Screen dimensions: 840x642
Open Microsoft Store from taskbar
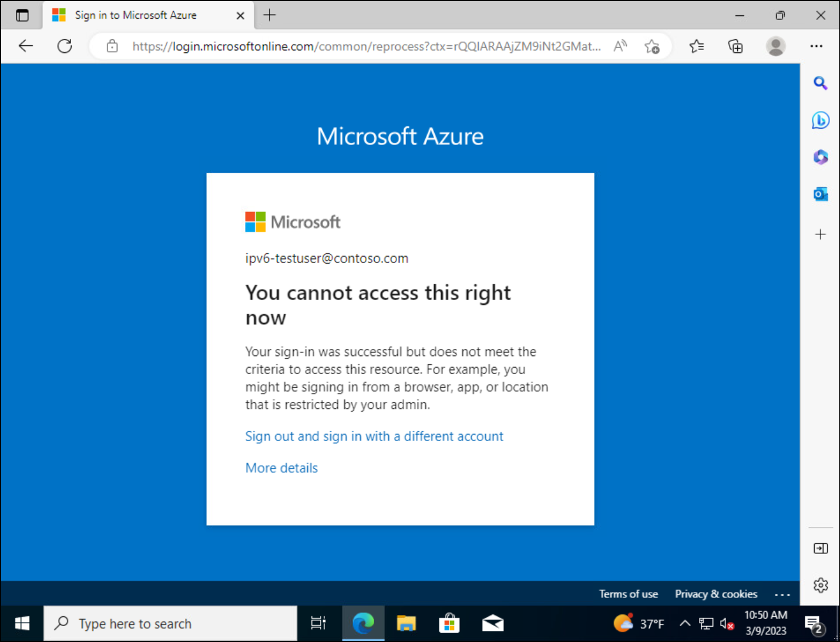point(449,624)
